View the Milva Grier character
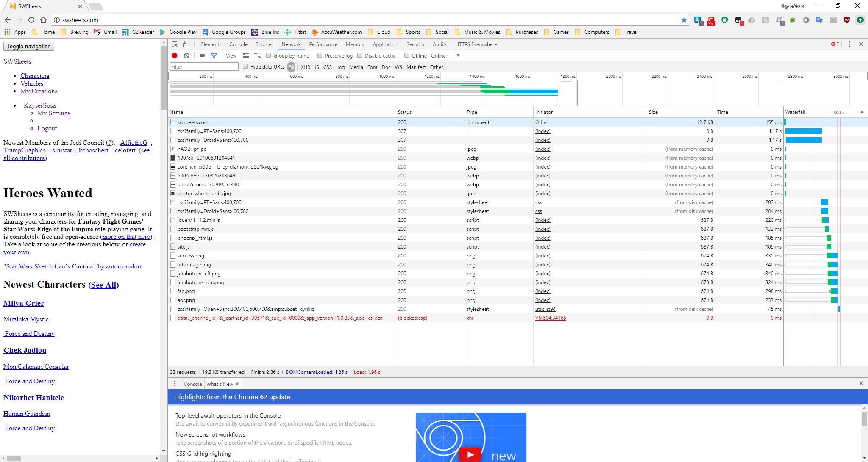The image size is (868, 462). [23, 303]
